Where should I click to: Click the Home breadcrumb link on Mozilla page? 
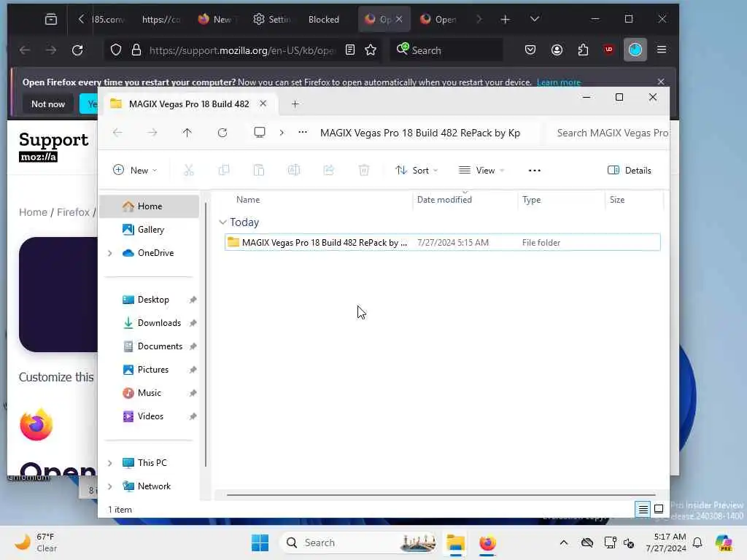(33, 212)
